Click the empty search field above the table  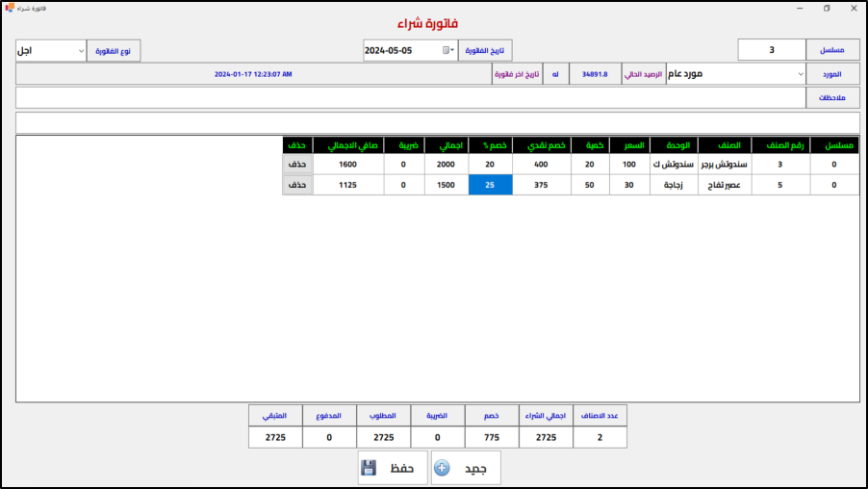click(x=437, y=122)
